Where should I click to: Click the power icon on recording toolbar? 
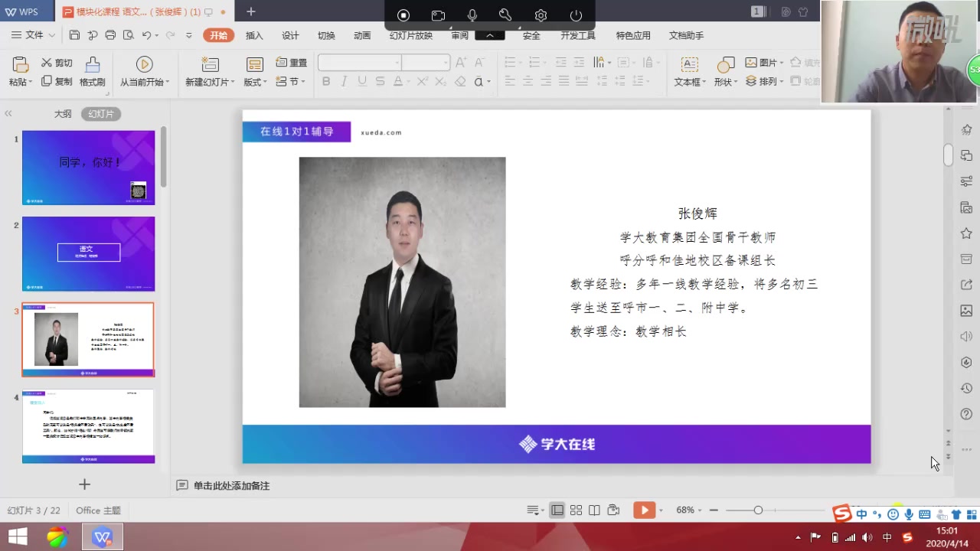coord(576,15)
